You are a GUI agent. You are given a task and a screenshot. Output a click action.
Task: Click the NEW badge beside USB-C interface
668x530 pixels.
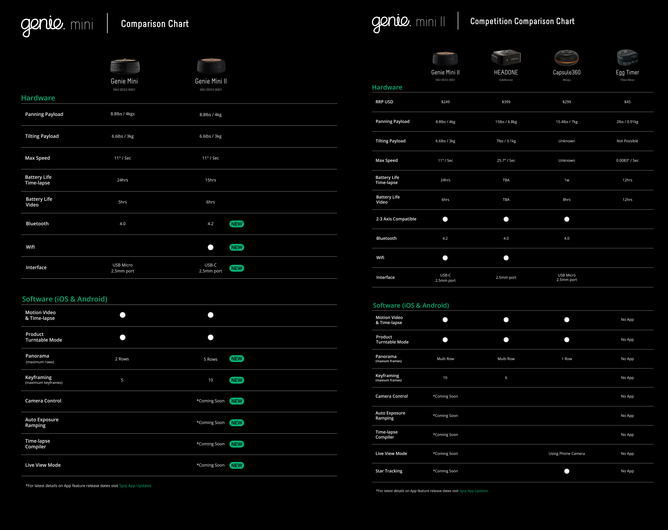tap(237, 268)
